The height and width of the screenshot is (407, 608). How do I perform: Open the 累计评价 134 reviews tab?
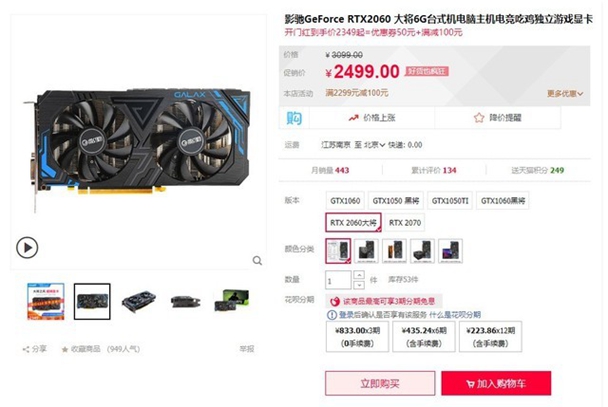[434, 170]
